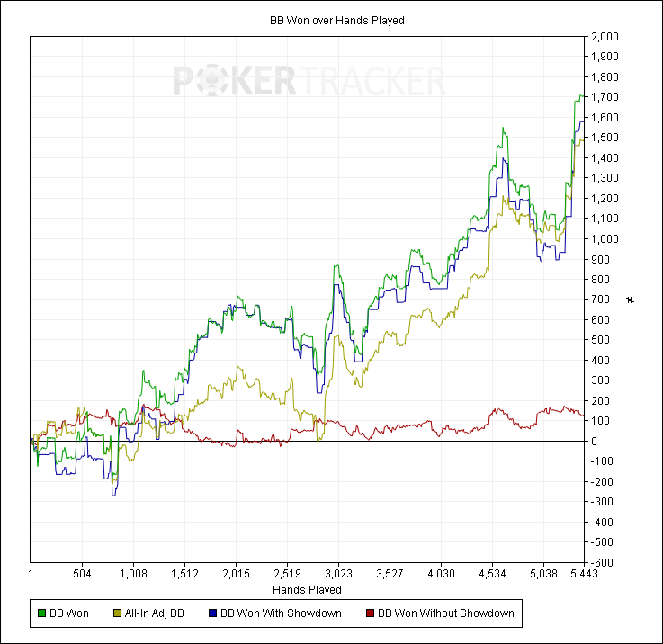Click the yellow All-In Adj BB swatch
Image resolution: width=663 pixels, height=644 pixels.
[x=117, y=613]
